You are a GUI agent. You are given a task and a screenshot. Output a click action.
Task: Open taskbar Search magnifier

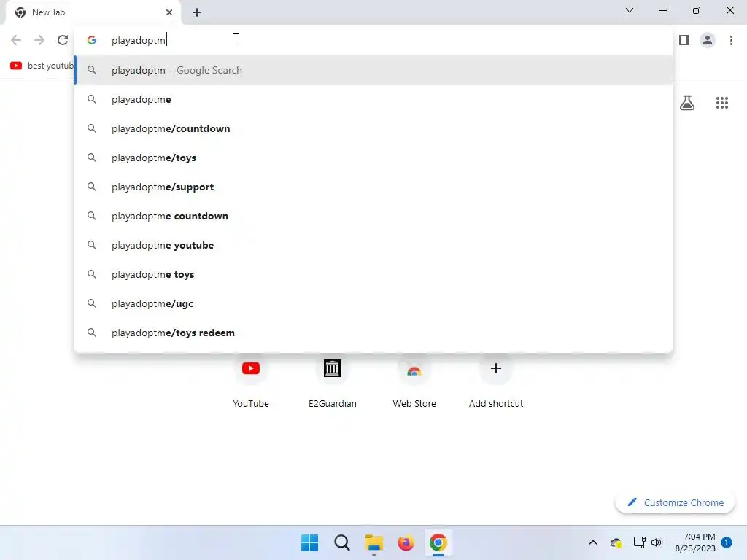342,542
